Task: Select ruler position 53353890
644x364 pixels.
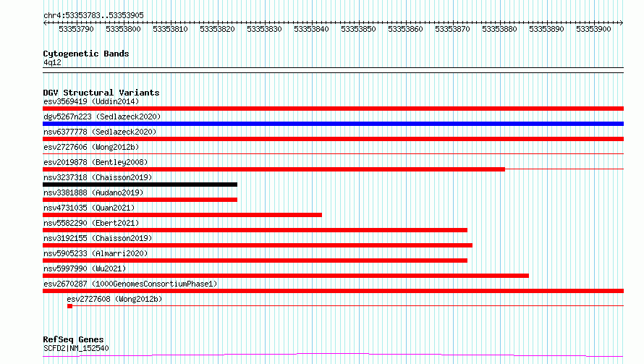Action: coord(546,29)
